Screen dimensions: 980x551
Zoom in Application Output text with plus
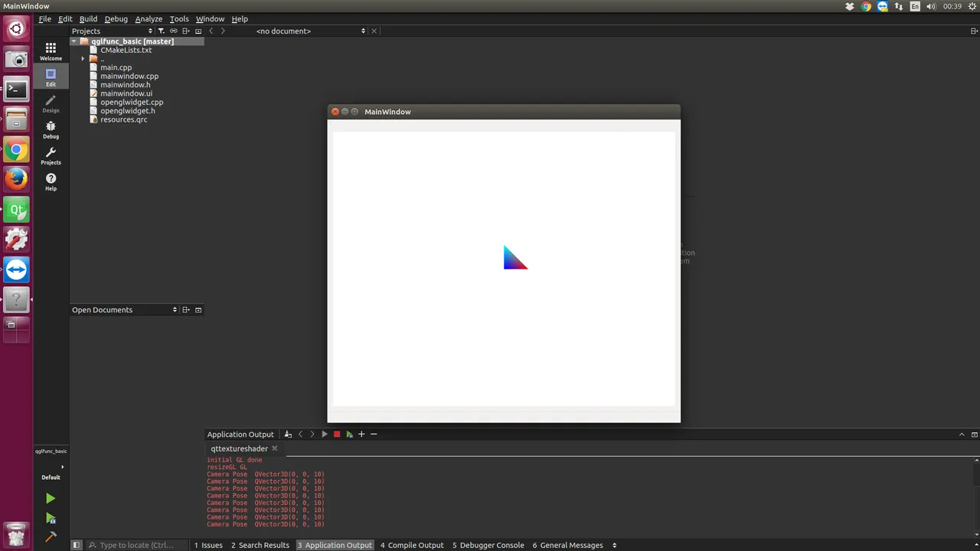[361, 434]
